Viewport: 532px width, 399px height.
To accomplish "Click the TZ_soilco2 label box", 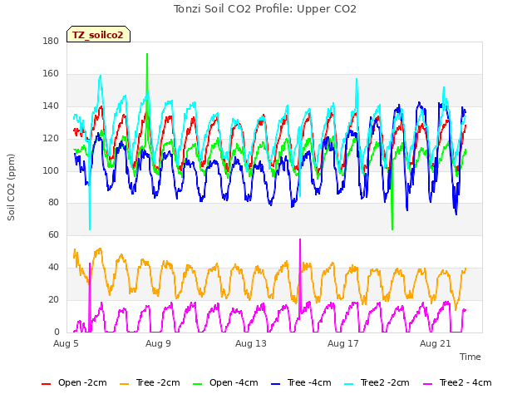I will click(98, 34).
